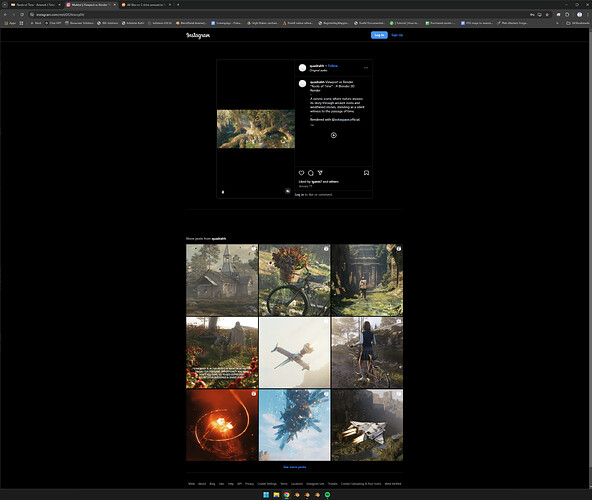The image size is (592, 500).
Task: Click the audio mute icon on the video
Action: coord(288,191)
